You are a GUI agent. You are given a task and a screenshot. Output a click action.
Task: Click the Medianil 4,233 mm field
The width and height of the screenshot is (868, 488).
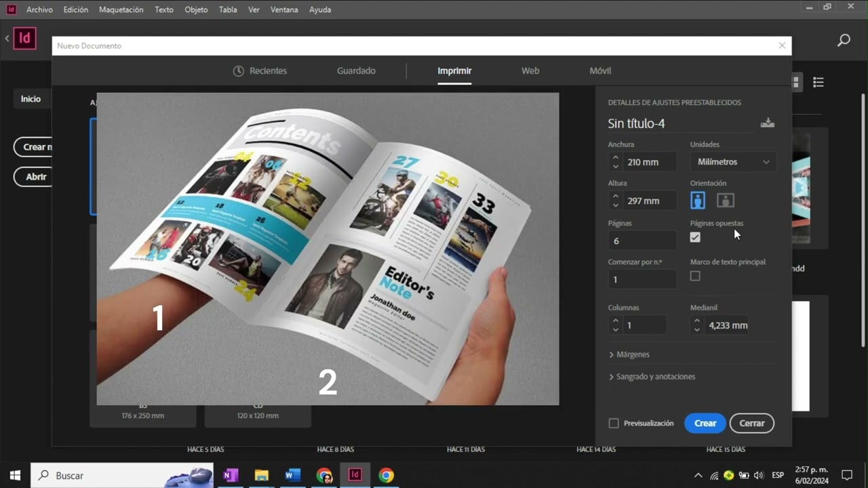pyautogui.click(x=727, y=325)
